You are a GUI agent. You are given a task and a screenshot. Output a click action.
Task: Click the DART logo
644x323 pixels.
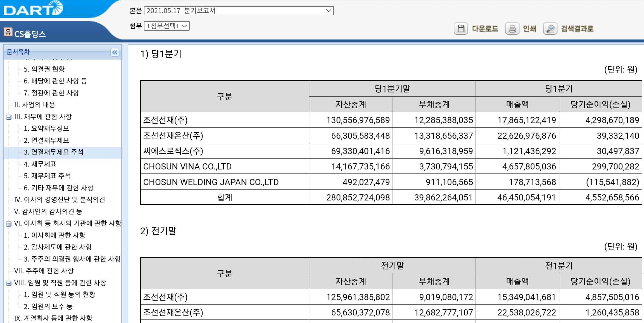click(33, 8)
